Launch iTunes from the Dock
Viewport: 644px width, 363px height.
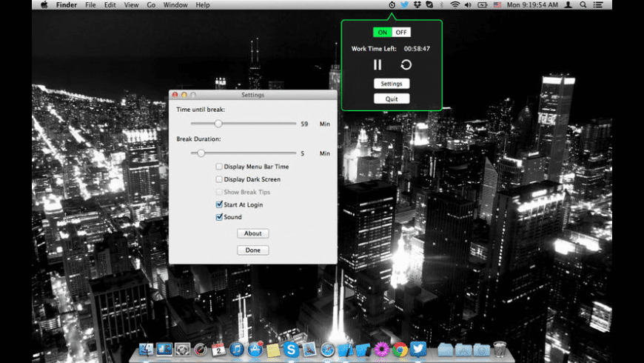click(237, 350)
